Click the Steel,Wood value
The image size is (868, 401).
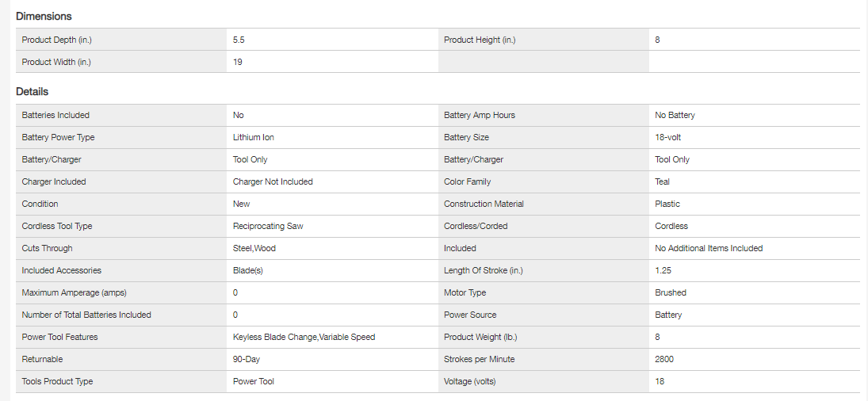254,248
